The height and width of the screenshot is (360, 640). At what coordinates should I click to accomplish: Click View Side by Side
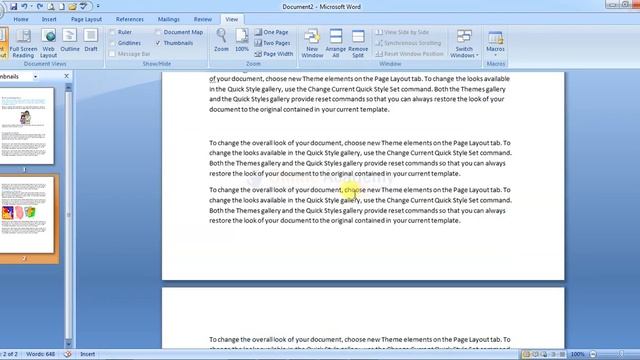pyautogui.click(x=402, y=32)
